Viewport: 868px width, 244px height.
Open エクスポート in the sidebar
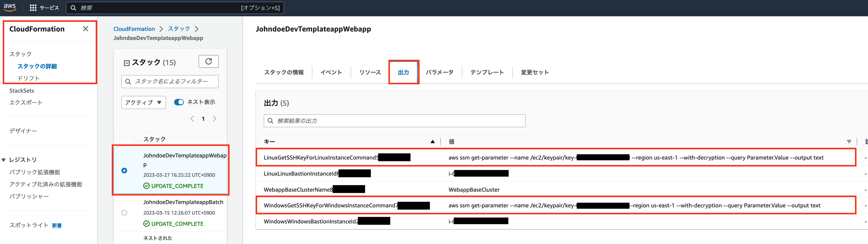coord(26,102)
